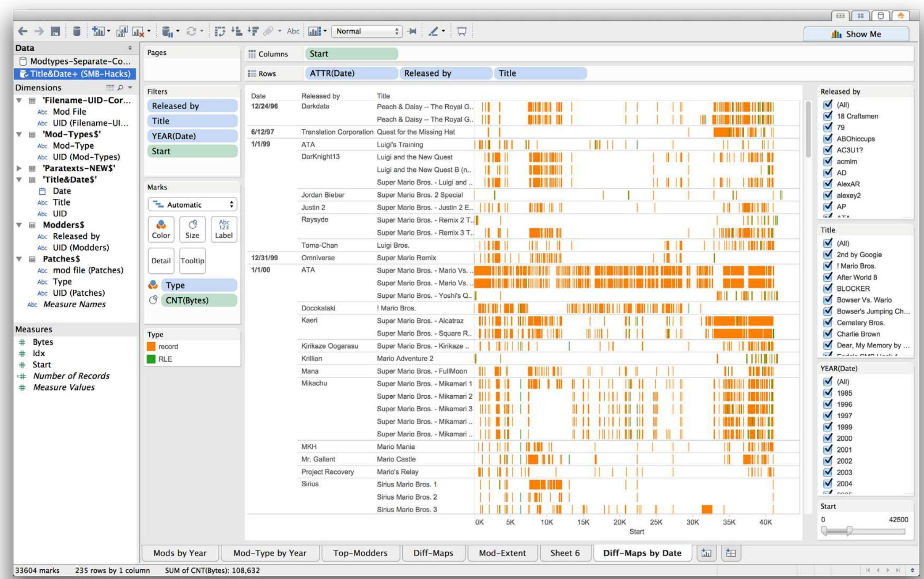
Task: Open the Top-Modders sheet tab
Action: (x=360, y=553)
